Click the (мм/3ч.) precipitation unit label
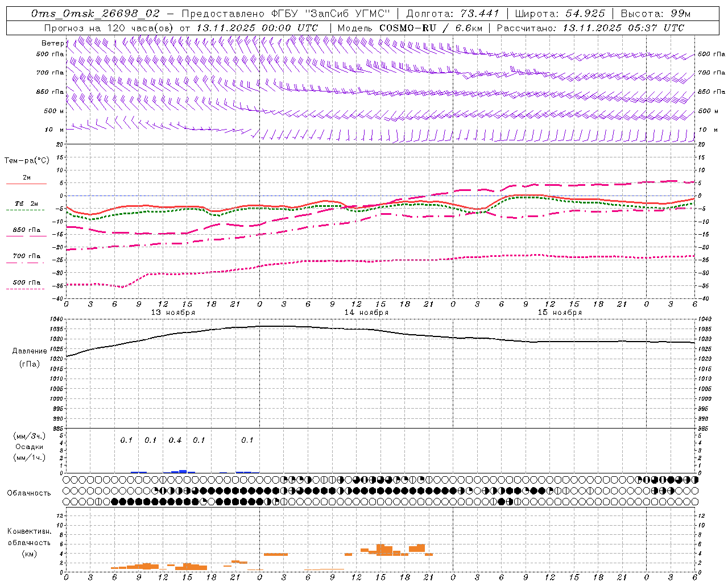 tap(30, 436)
